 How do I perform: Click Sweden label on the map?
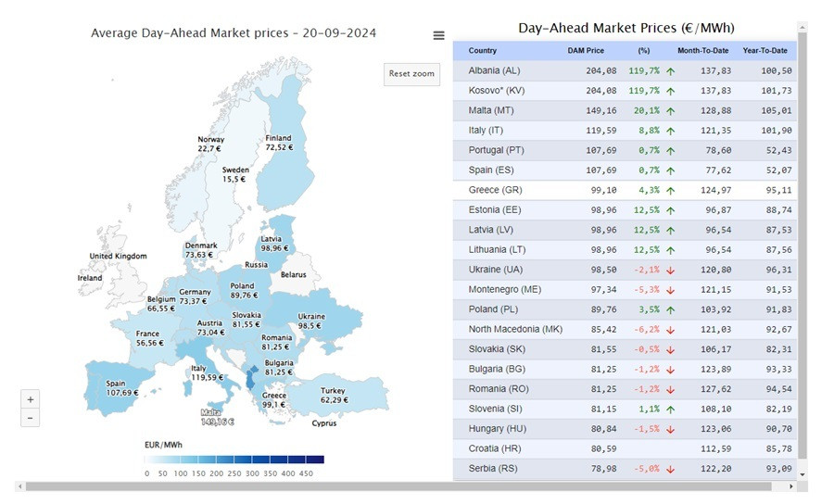(x=235, y=174)
